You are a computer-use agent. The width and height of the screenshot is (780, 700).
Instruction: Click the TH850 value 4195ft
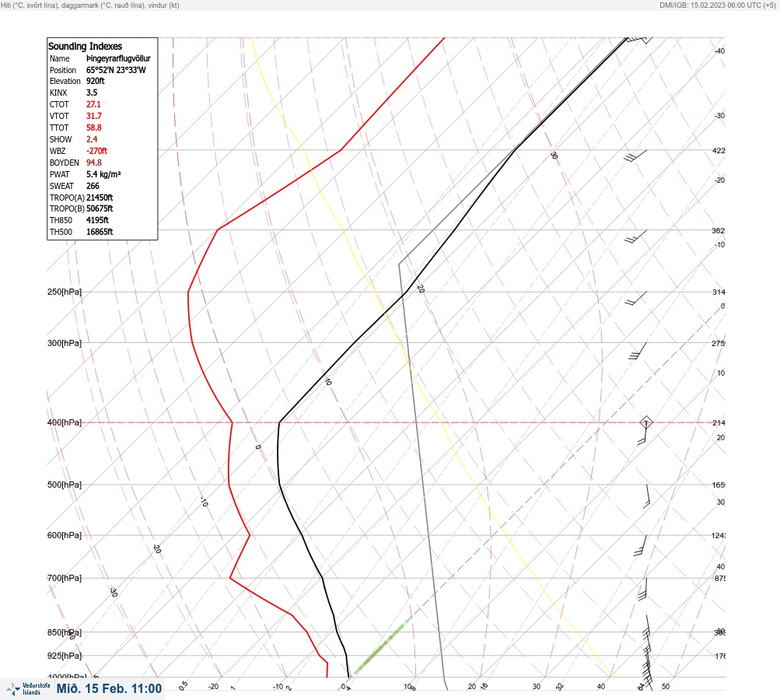97,220
